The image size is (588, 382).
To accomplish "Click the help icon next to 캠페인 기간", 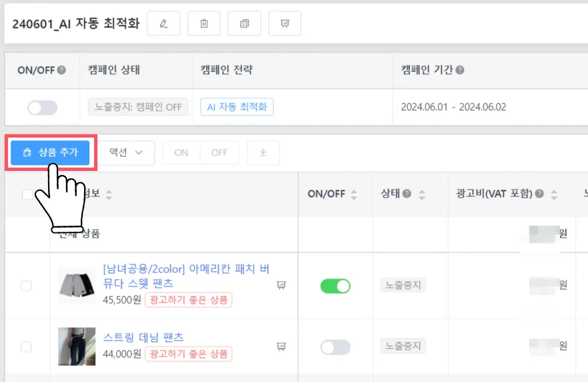I will (x=460, y=69).
